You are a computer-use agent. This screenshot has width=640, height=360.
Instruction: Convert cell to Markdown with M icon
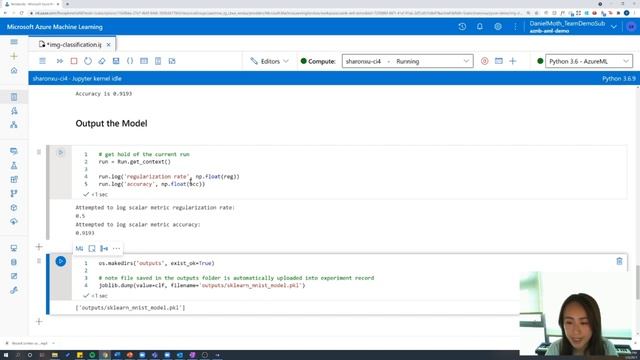pyautogui.click(x=79, y=249)
